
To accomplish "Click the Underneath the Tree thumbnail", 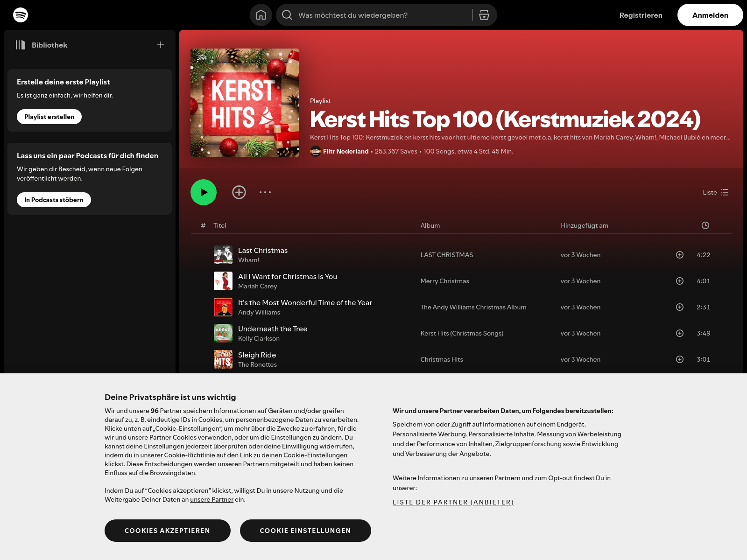I will click(223, 333).
